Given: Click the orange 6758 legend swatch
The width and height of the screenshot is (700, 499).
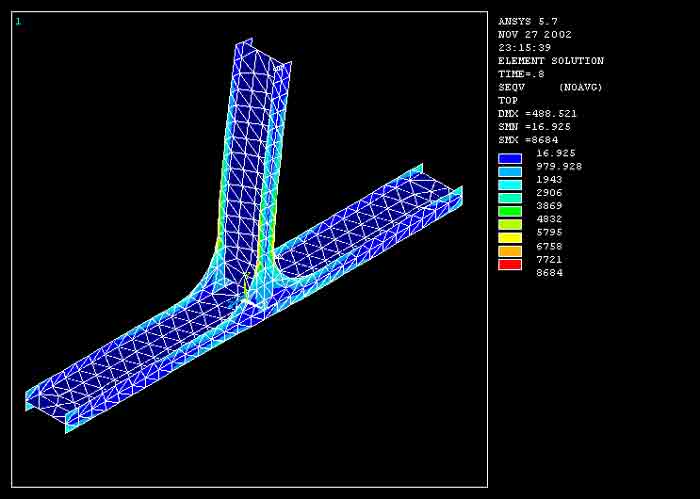Looking at the screenshot, I should pyautogui.click(x=510, y=251).
